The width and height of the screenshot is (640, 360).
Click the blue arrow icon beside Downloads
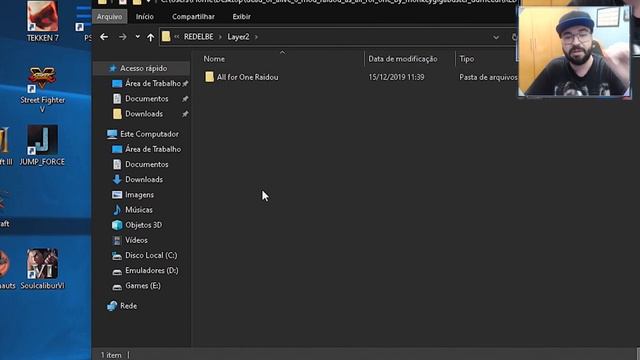point(117,179)
